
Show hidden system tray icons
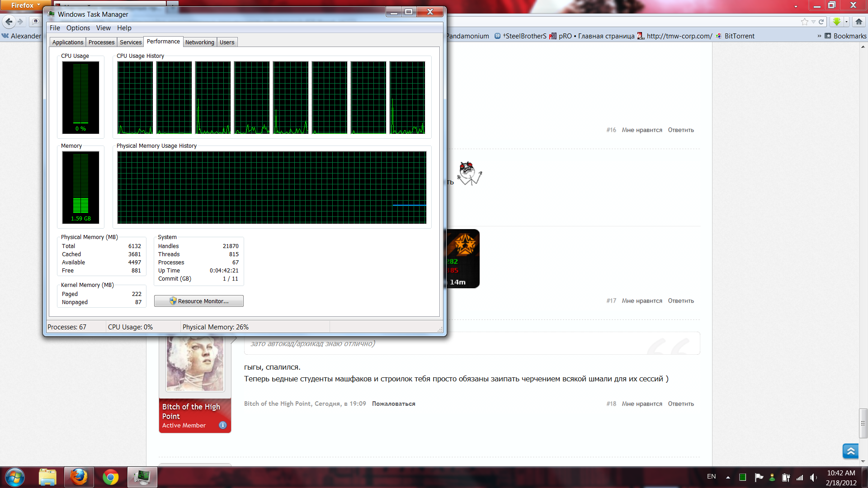[x=728, y=478]
